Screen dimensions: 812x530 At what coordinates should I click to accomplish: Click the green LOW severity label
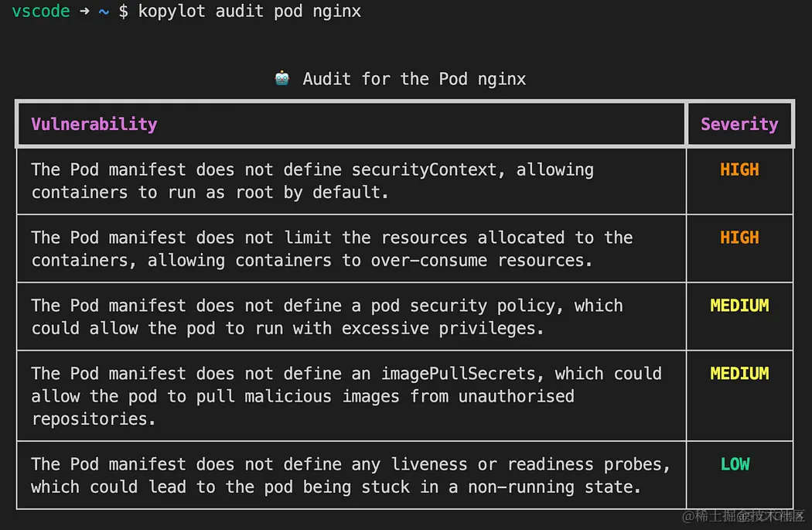pos(735,464)
